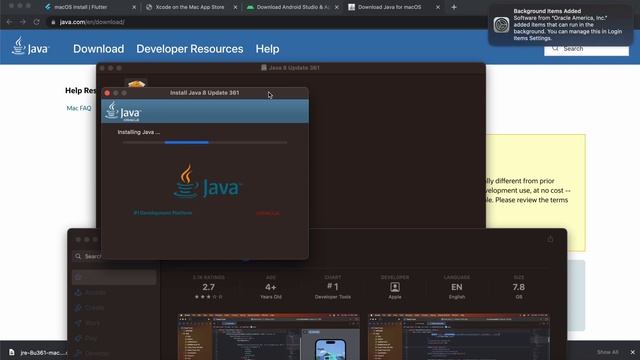Open the Help menu on the Java site
This screenshot has width=640, height=360.
pyautogui.click(x=267, y=49)
